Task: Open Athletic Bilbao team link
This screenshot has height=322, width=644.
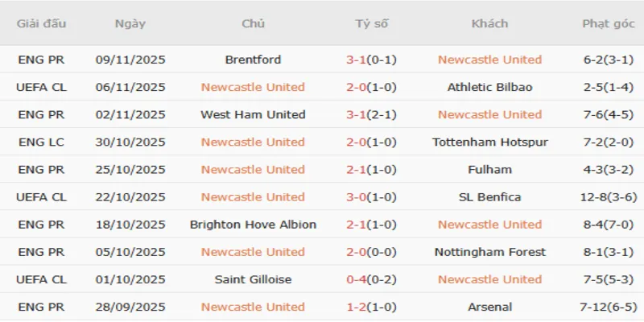Action: click(x=489, y=87)
